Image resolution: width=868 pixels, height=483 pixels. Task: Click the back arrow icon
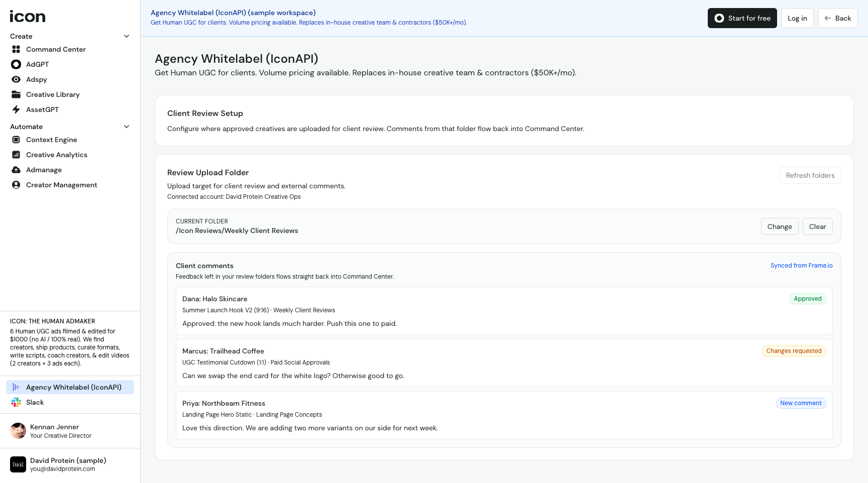point(827,18)
